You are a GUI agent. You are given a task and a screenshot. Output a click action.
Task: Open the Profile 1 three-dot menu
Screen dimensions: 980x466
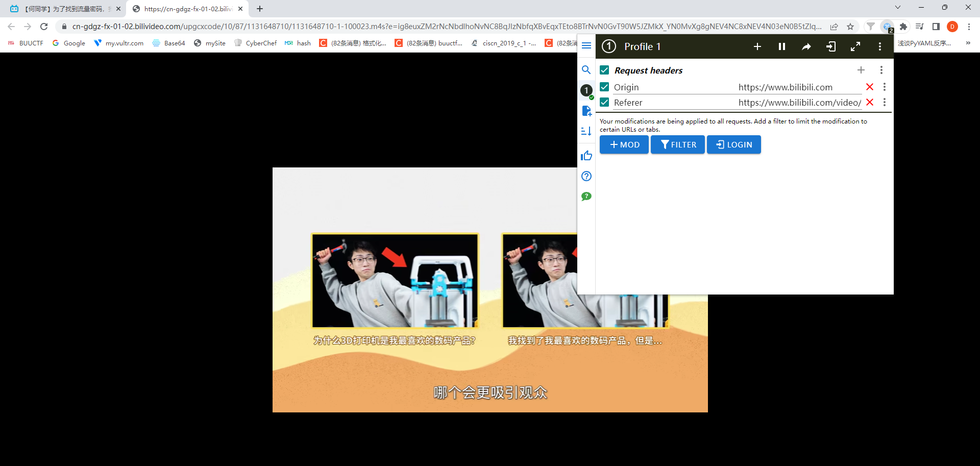[879, 46]
